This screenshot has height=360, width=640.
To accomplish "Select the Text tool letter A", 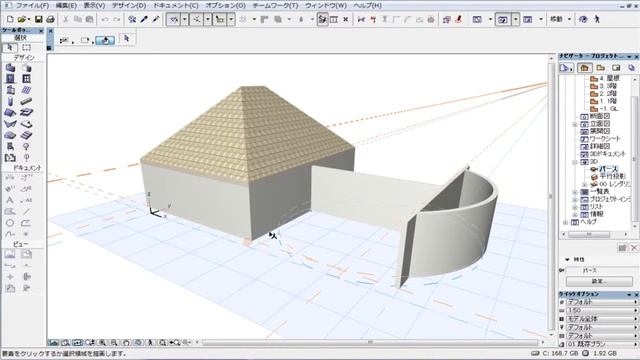I will coord(10,200).
